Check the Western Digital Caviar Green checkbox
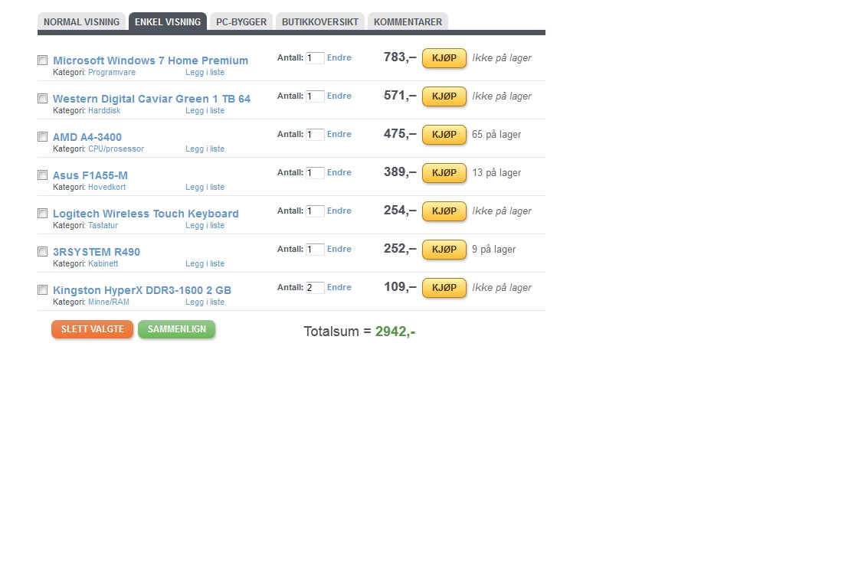The height and width of the screenshot is (588, 868). point(43,98)
